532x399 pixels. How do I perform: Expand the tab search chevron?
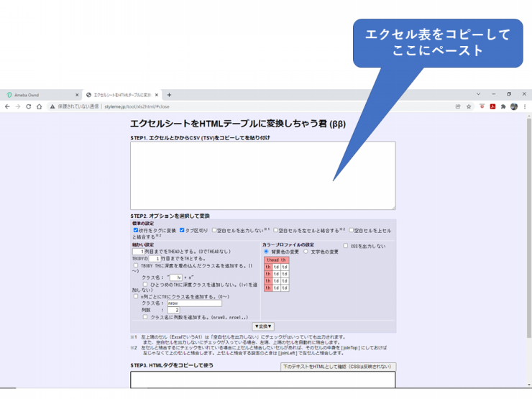tap(478, 94)
